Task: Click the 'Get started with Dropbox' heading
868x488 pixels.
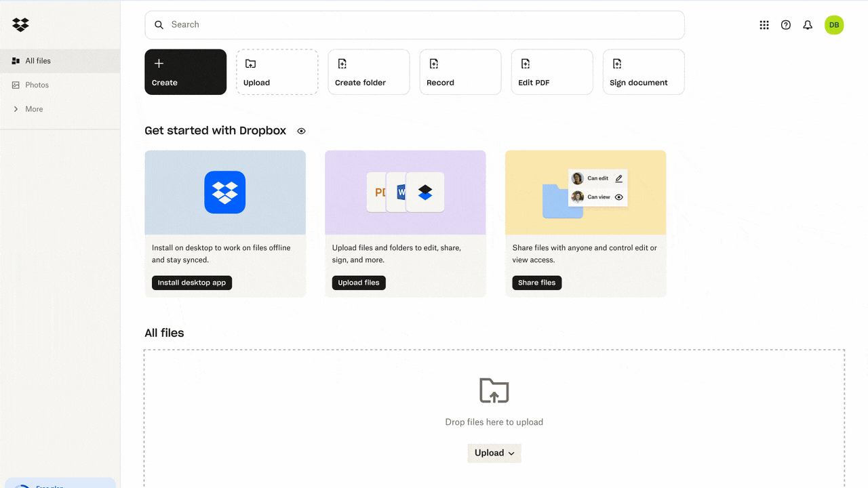Action: tap(216, 131)
